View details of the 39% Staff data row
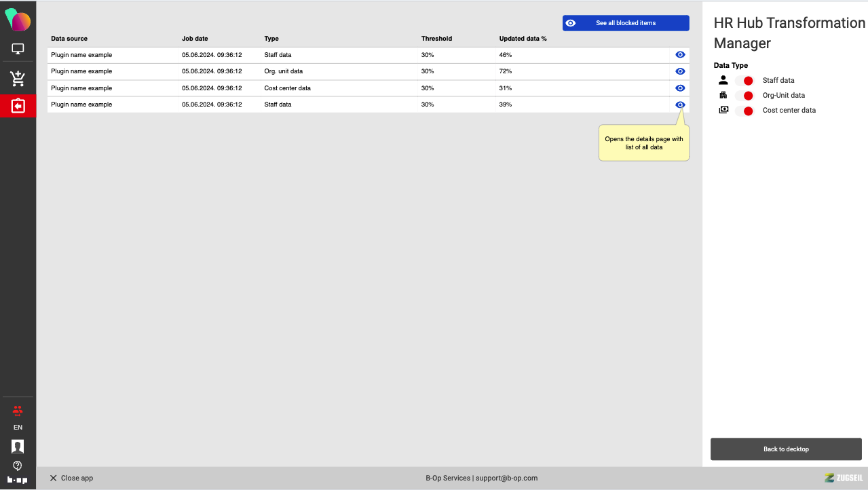Viewport: 868px width, 490px height. click(680, 105)
